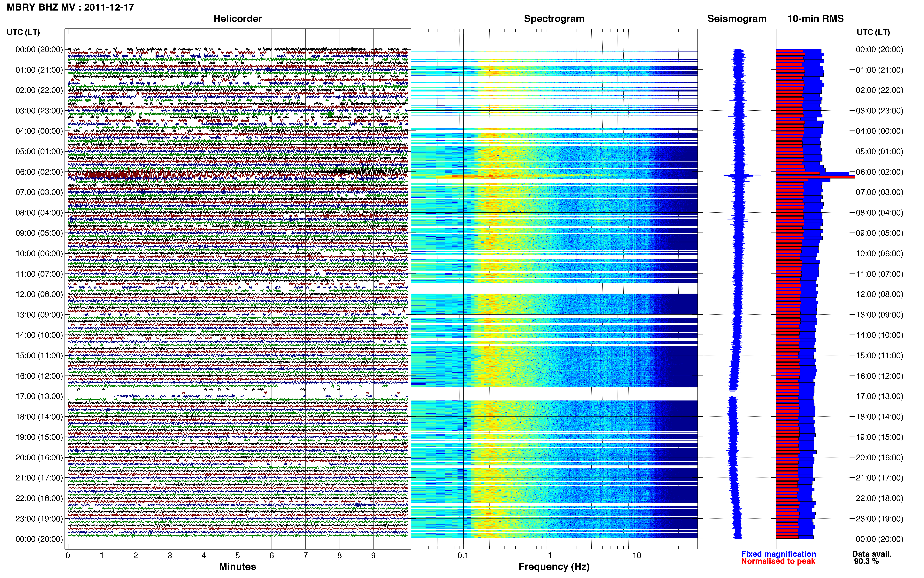Select the Helicorder panel heading
This screenshot has height=578, width=924.
(238, 19)
